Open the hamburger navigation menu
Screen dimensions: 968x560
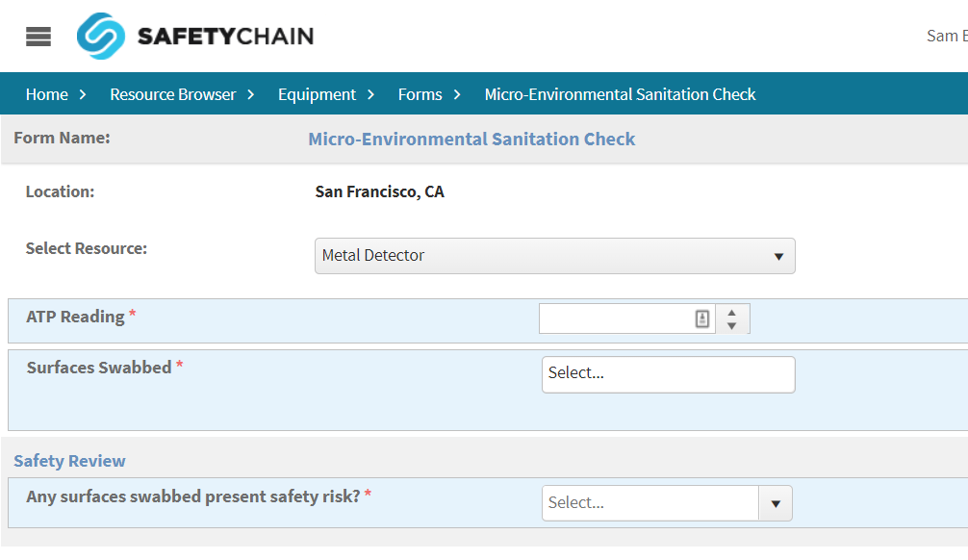point(38,37)
